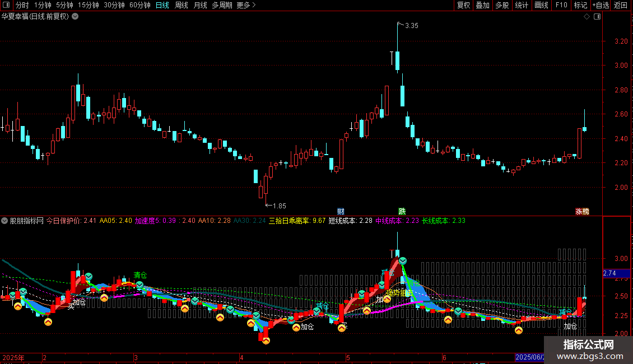Open the 多股 multi-stock view
The height and width of the screenshot is (364, 633).
point(502,5)
